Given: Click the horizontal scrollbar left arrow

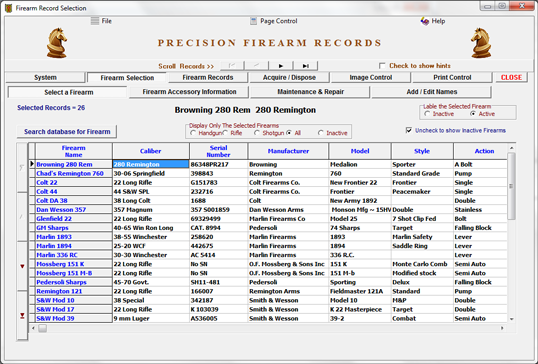Looking at the screenshot, I should click(x=33, y=328).
